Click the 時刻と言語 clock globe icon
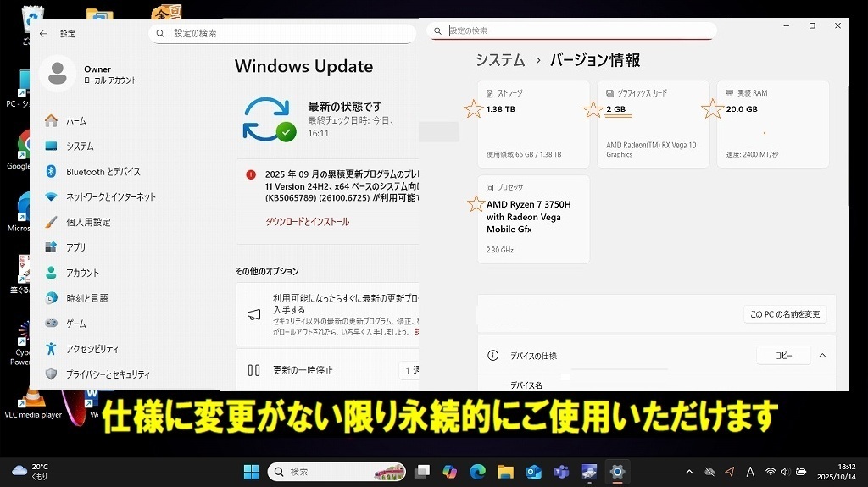 pos(51,298)
